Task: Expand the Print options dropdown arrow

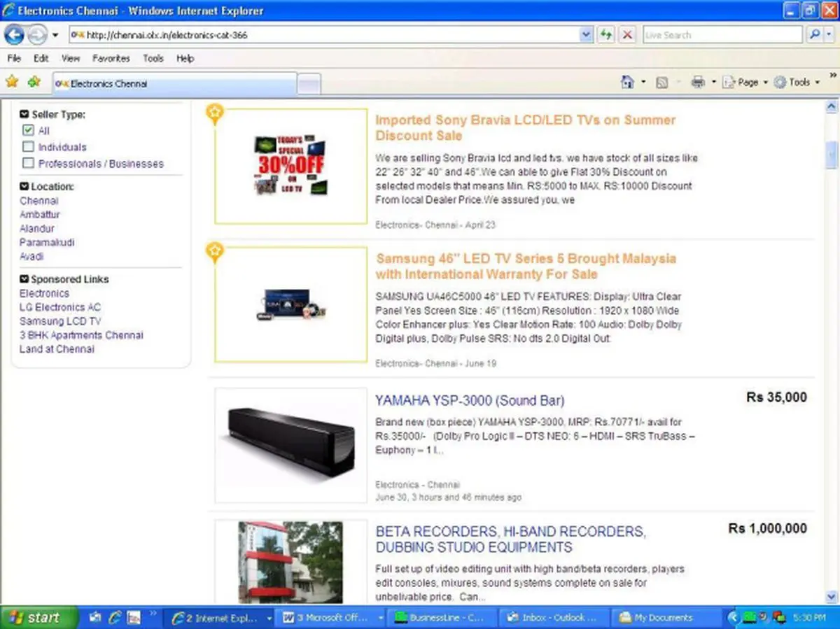Action: (713, 82)
